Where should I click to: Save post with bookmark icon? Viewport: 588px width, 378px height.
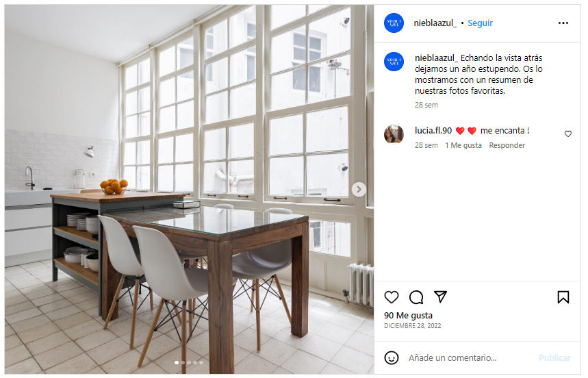click(x=563, y=297)
